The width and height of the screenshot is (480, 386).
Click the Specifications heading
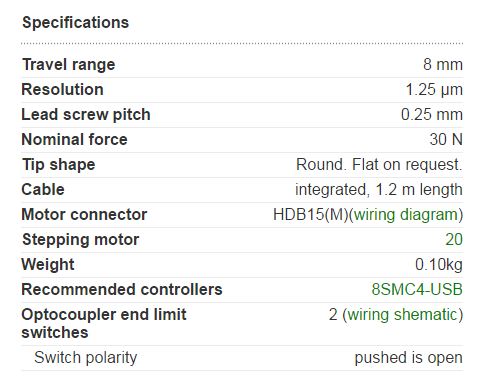click(75, 23)
